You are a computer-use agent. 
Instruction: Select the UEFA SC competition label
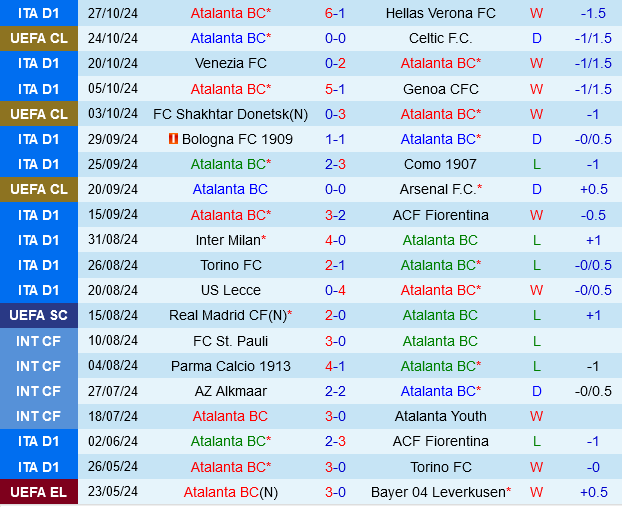point(39,315)
